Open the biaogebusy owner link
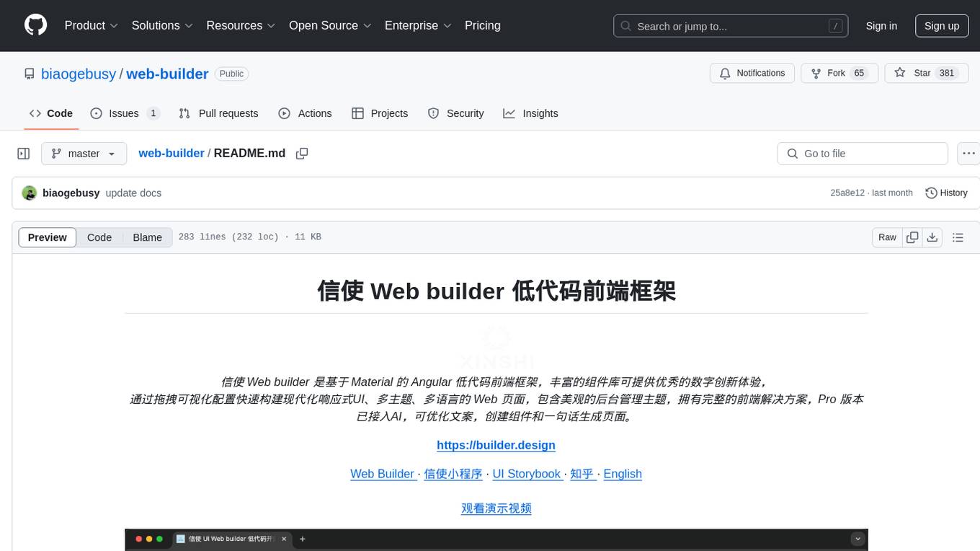Viewport: 980px width, 551px height. point(79,74)
